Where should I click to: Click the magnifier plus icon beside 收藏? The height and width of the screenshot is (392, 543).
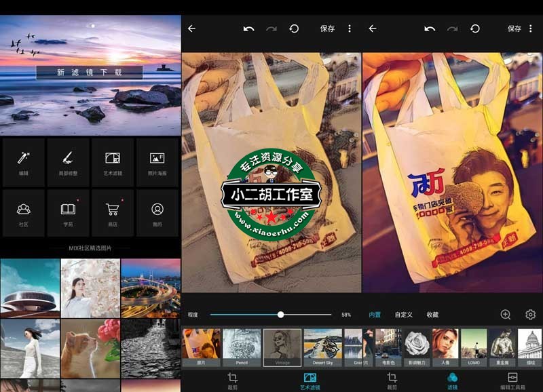506,315
